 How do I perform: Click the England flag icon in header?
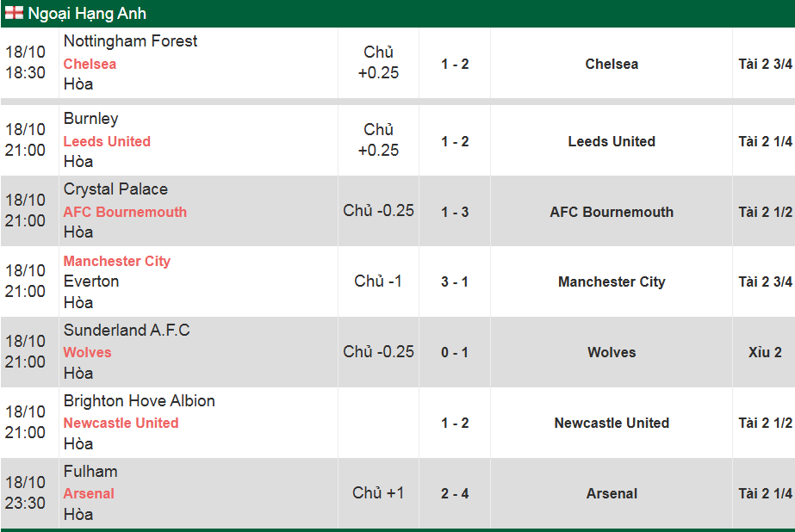click(15, 14)
